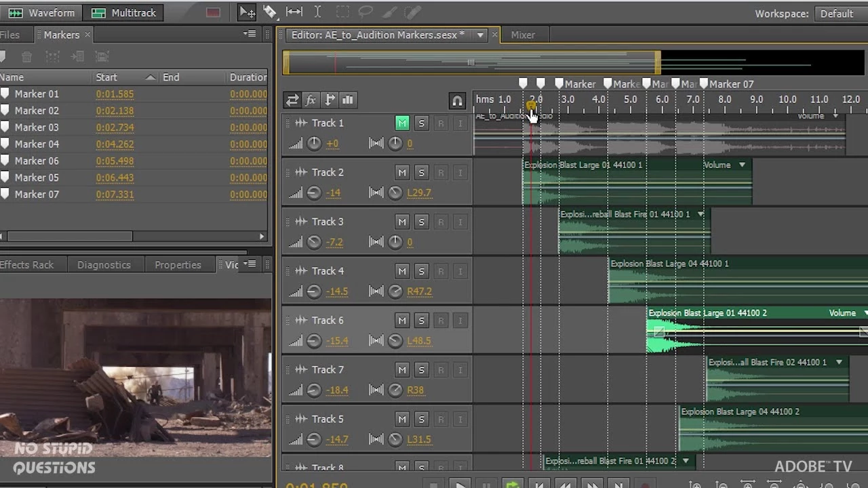Switch to Multitrack view
This screenshot has height=488, width=868.
[124, 13]
